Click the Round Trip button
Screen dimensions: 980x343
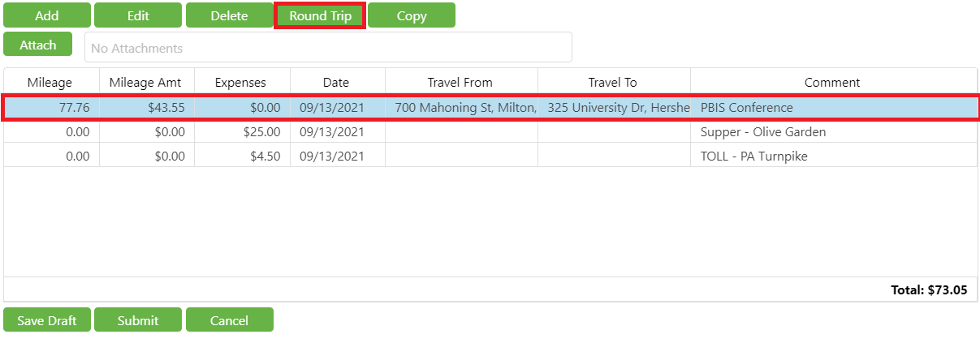coord(320,15)
